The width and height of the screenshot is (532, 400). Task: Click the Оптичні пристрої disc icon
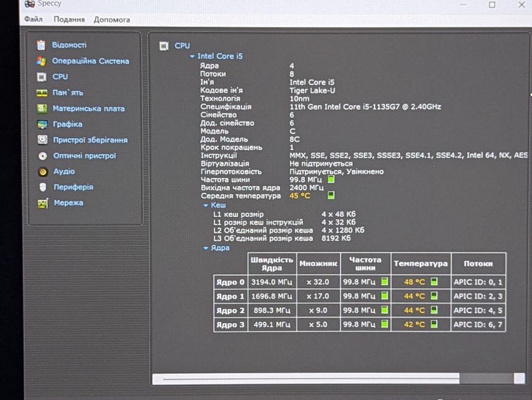point(43,156)
